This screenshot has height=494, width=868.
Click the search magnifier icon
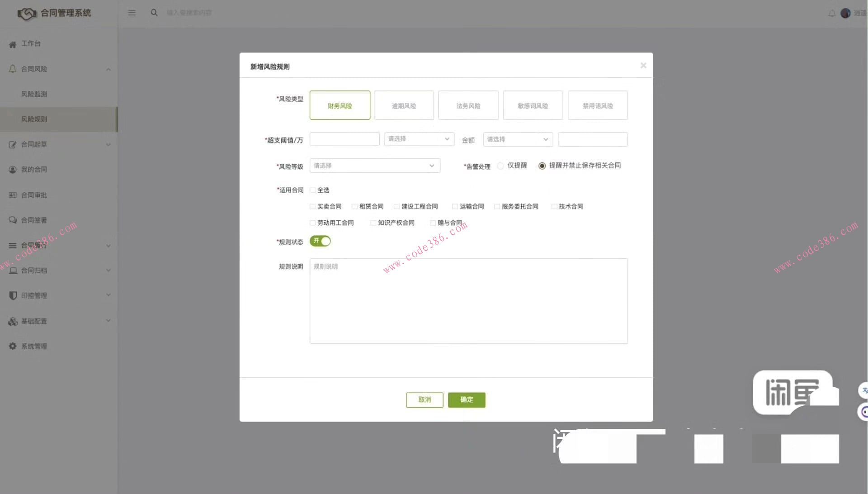[x=154, y=12]
